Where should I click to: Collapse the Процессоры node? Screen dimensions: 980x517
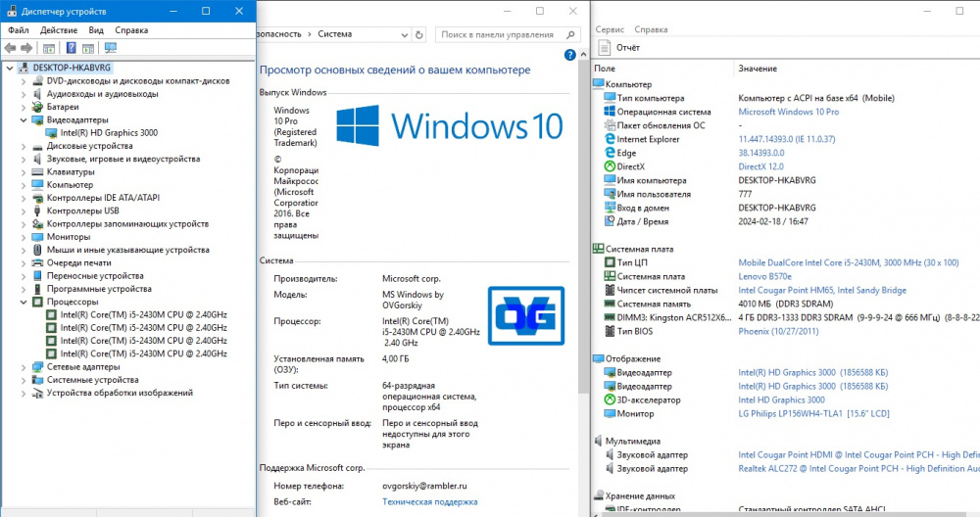click(x=24, y=303)
